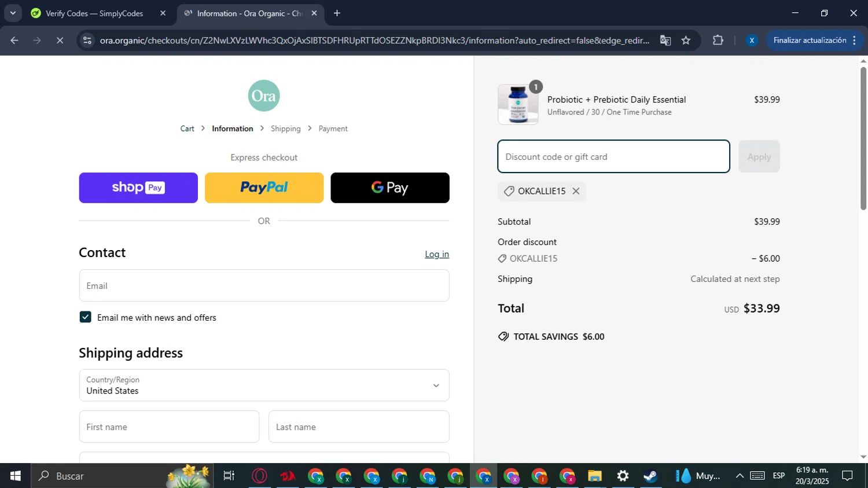Stop page loading with the X button
The height and width of the screenshot is (488, 868).
click(x=60, y=41)
